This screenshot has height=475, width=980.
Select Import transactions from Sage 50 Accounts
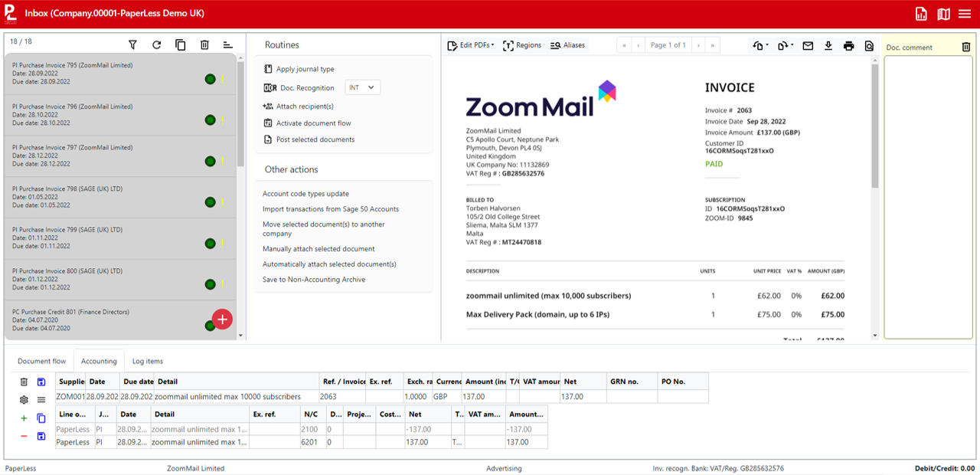coord(330,208)
